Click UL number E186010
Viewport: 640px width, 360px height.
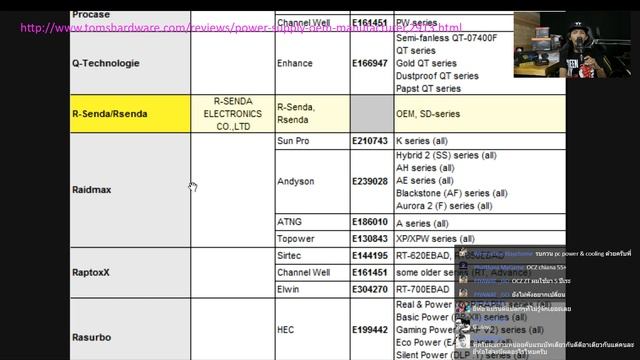[370, 222]
